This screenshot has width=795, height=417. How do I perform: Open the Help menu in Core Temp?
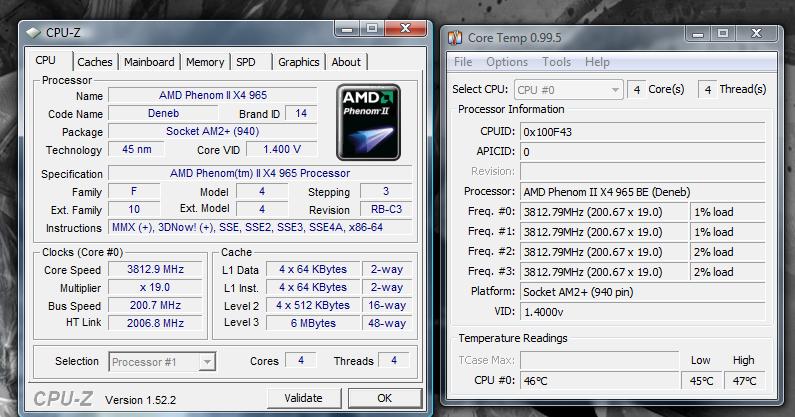597,62
